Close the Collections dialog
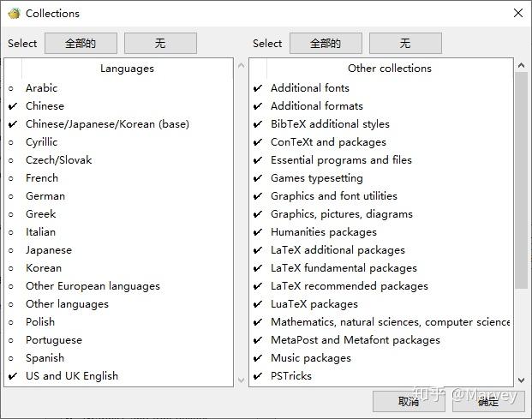532x419 pixels. [517, 13]
